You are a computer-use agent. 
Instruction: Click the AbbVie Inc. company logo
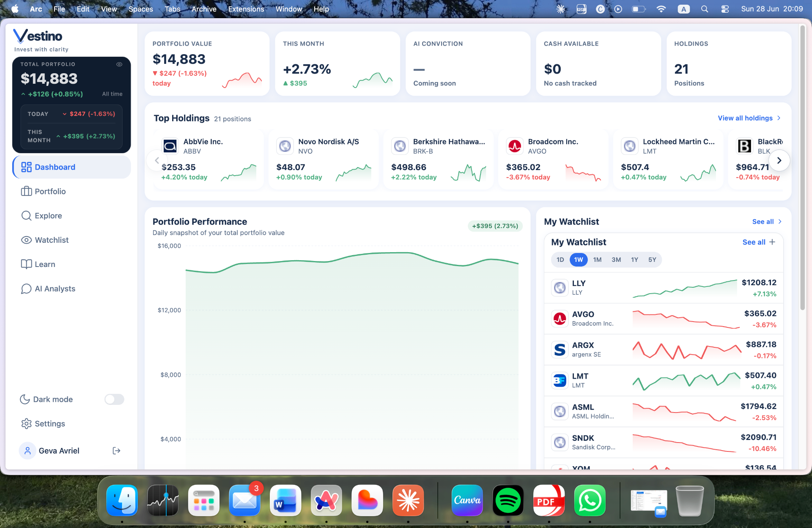(x=170, y=146)
